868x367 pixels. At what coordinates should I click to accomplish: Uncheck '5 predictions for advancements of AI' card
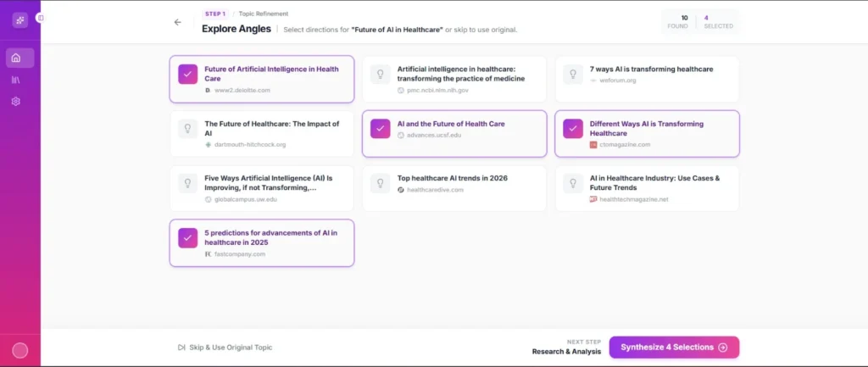pos(188,237)
